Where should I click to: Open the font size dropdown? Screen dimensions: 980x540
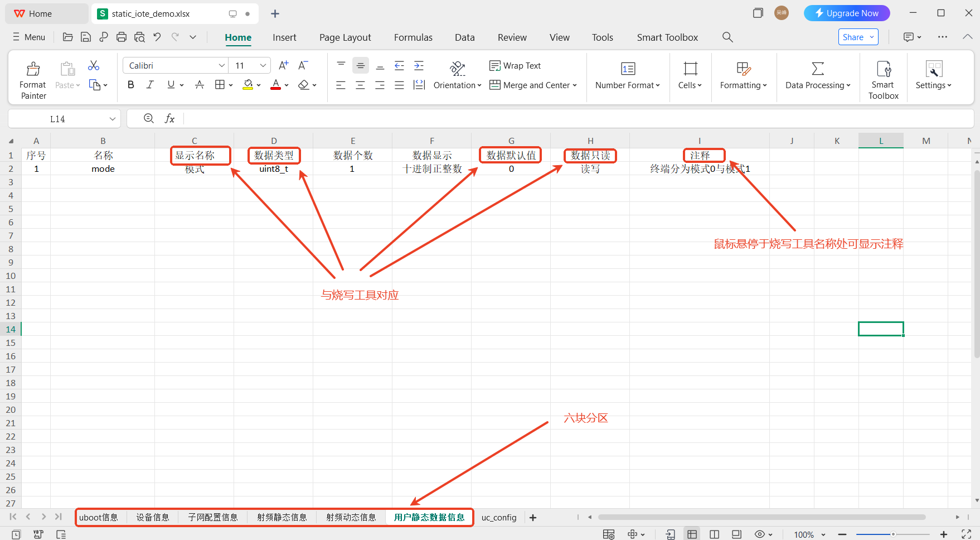(263, 65)
